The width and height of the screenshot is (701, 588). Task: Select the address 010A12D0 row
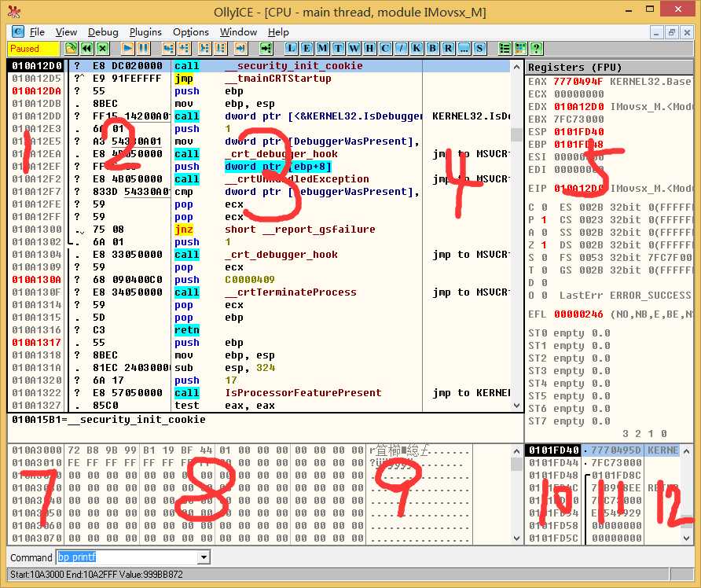(259, 66)
